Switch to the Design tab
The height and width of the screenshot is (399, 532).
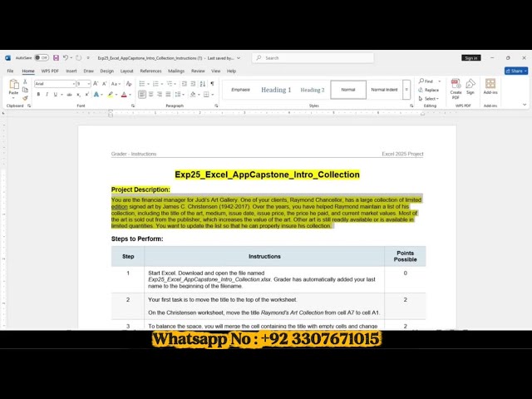point(107,71)
